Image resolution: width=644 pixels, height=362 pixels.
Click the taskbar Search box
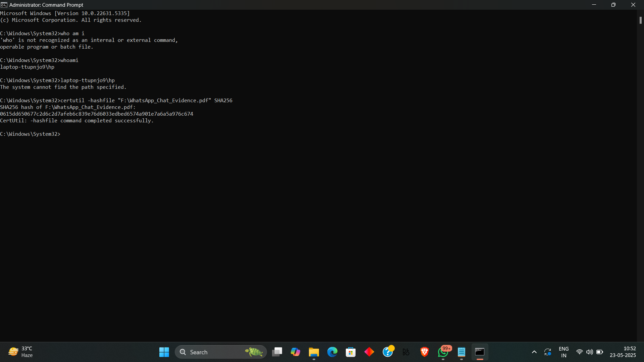(x=215, y=352)
